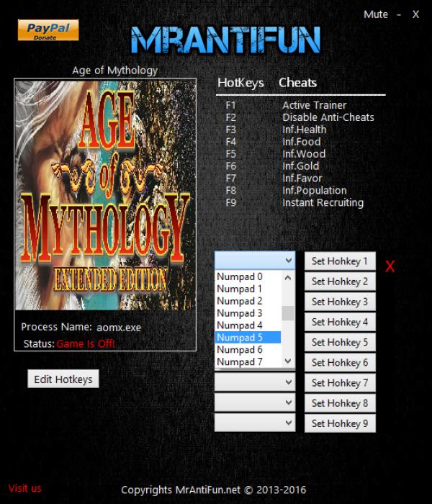Click the F1 hotkey label
The height and width of the screenshot is (504, 432).
click(x=230, y=105)
